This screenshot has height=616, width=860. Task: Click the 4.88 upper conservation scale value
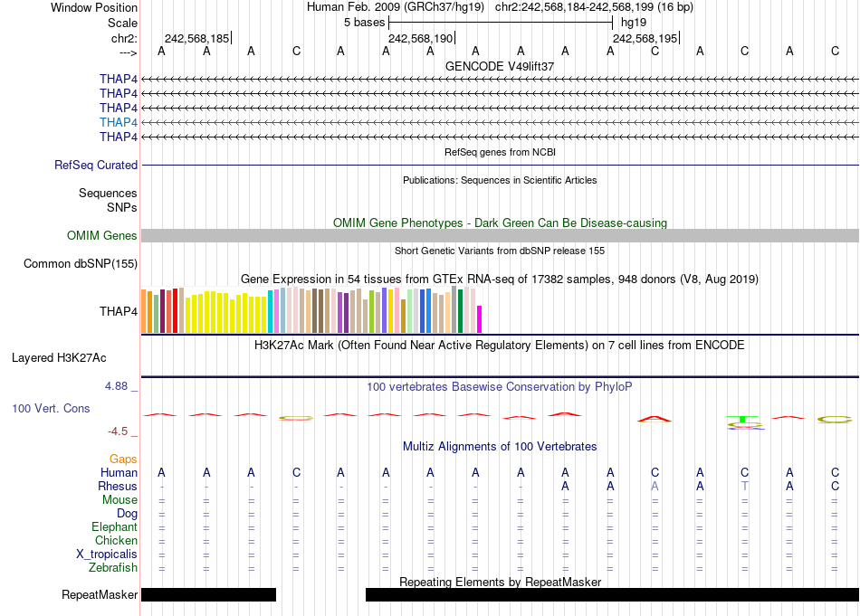116,386
